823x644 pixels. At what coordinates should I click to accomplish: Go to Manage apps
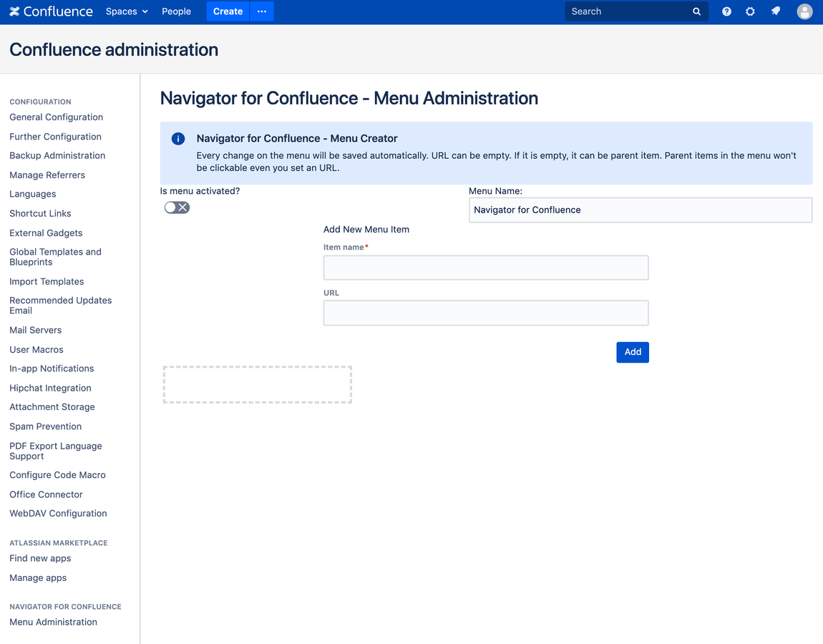pos(38,578)
